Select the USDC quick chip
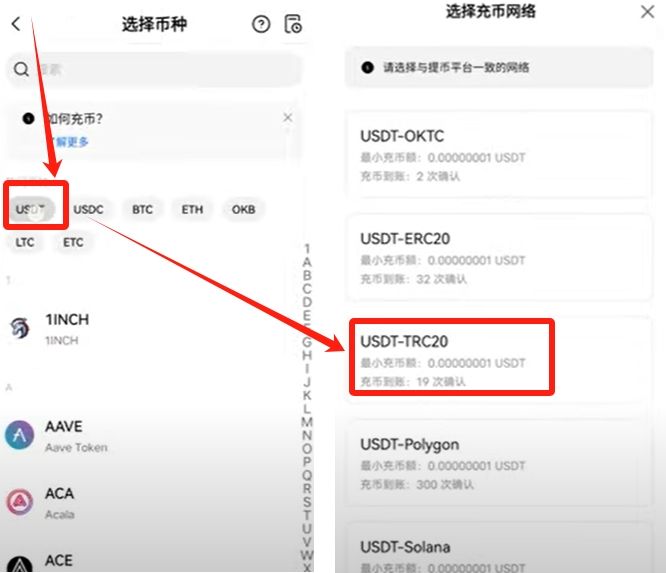666x573 pixels. tap(88, 210)
